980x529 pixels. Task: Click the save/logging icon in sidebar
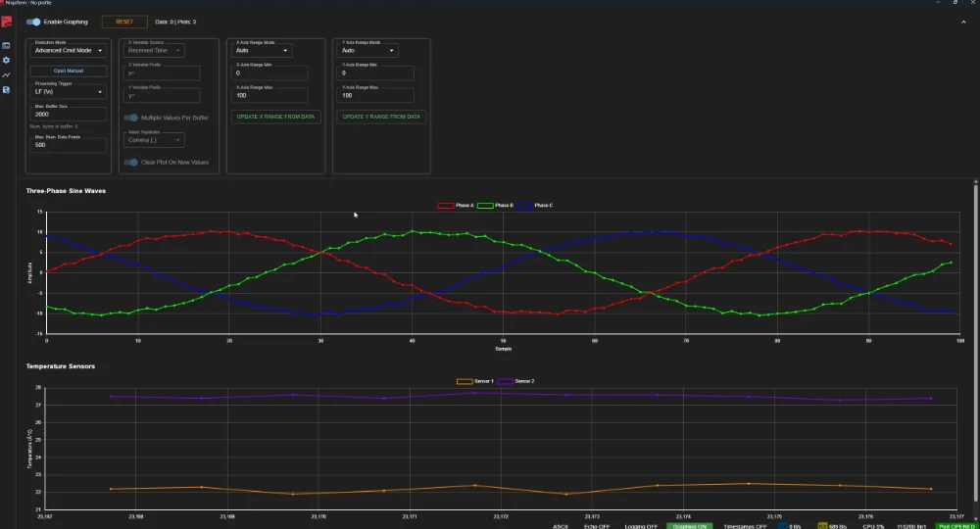[6, 89]
